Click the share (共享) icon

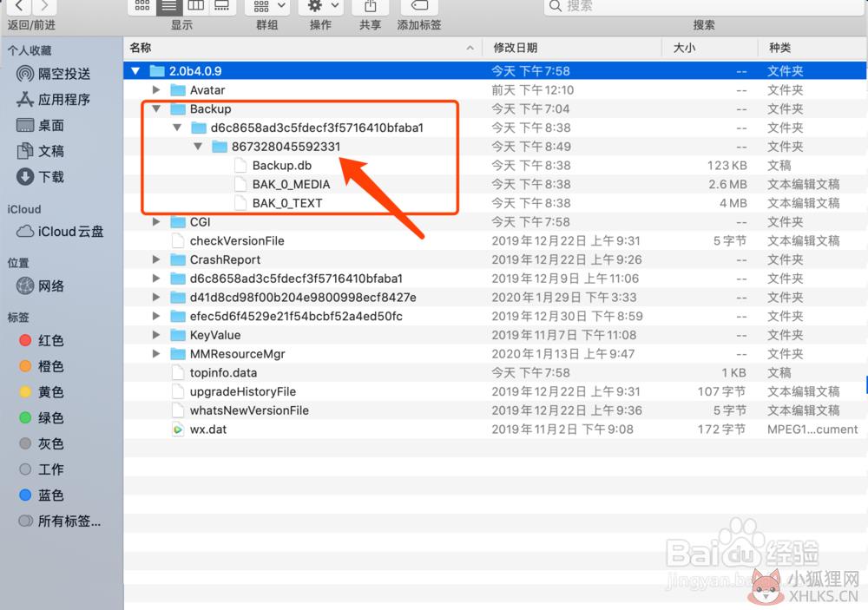point(371,6)
